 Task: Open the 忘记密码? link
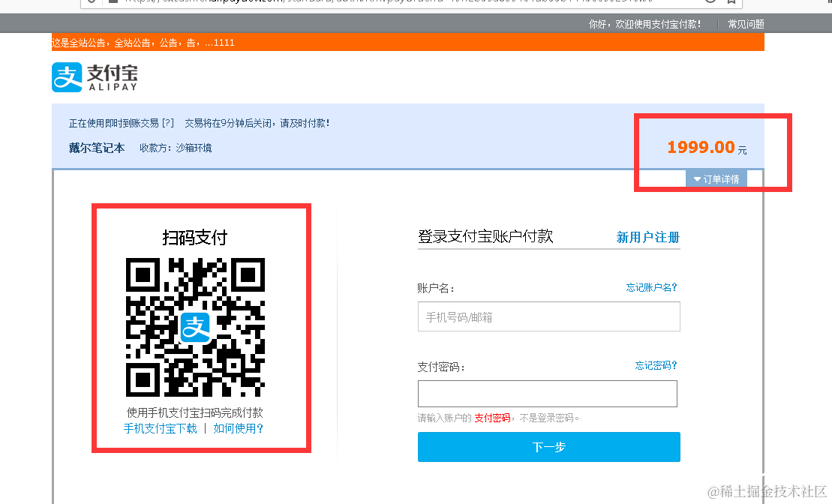[656, 365]
